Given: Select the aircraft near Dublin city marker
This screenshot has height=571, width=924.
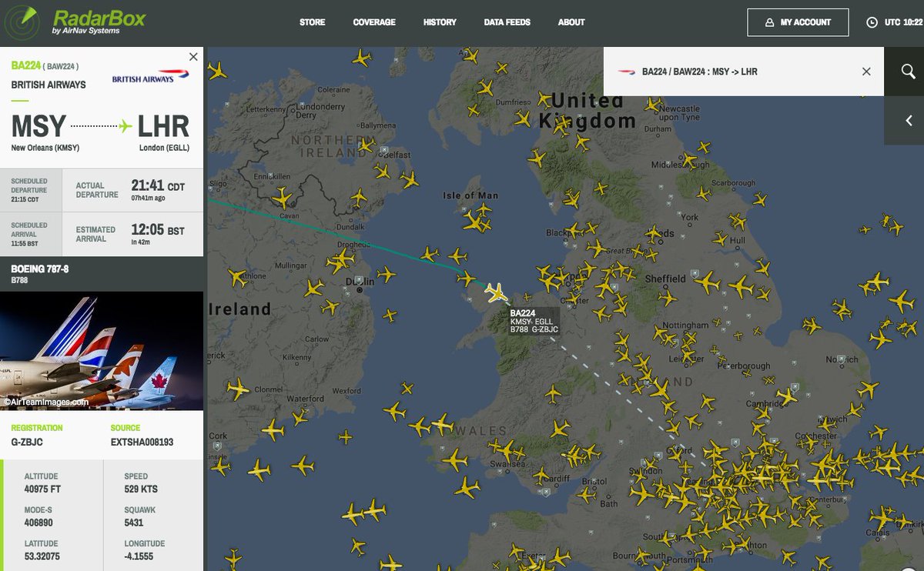Looking at the screenshot, I should [x=386, y=273].
